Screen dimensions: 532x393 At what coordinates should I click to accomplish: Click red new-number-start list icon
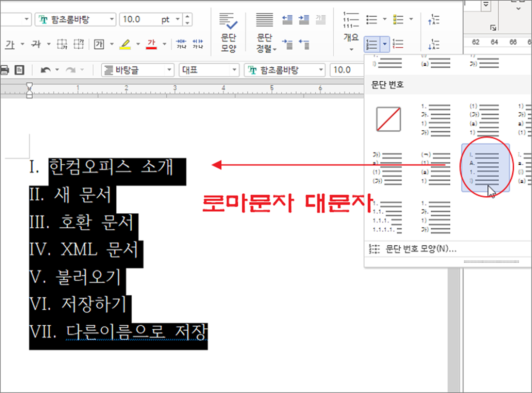[x=398, y=44]
